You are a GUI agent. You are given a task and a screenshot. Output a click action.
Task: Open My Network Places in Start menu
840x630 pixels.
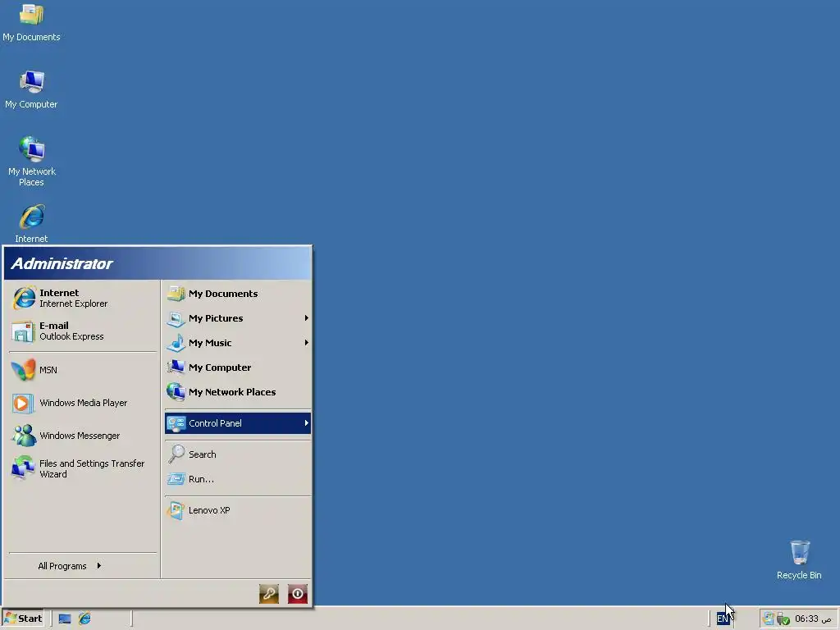click(238, 392)
